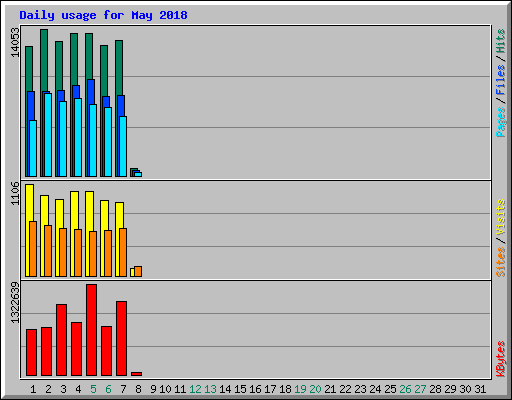Click the tallest red KBytes bar for day 5
Screen dimensions: 512x400
91,330
